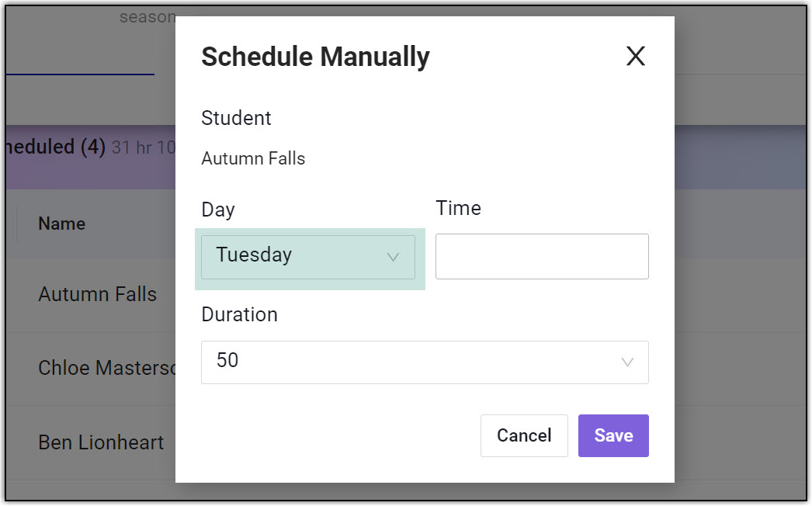This screenshot has width=812, height=506.
Task: Click the Name column header
Action: tap(62, 224)
